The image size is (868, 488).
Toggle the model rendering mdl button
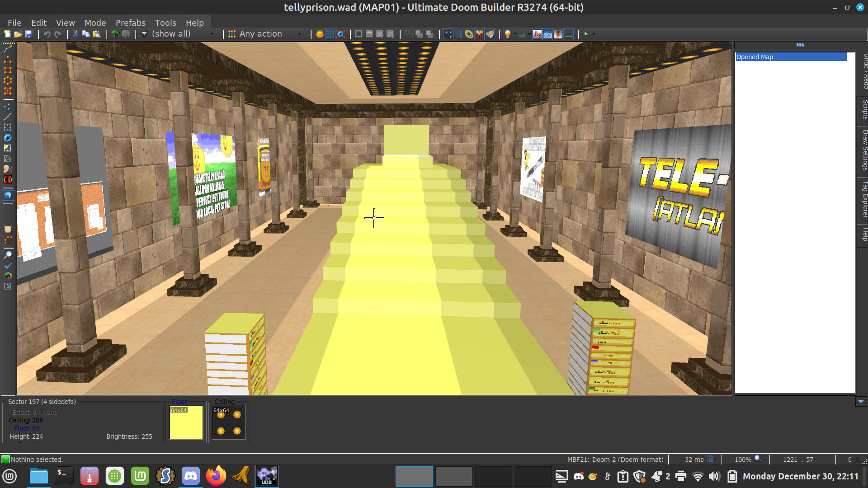522,34
